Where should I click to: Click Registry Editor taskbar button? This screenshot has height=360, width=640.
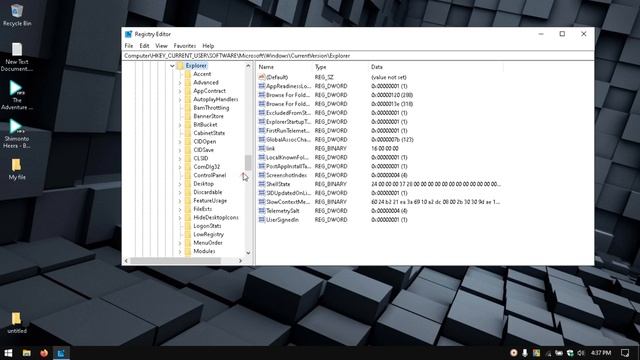[61, 353]
